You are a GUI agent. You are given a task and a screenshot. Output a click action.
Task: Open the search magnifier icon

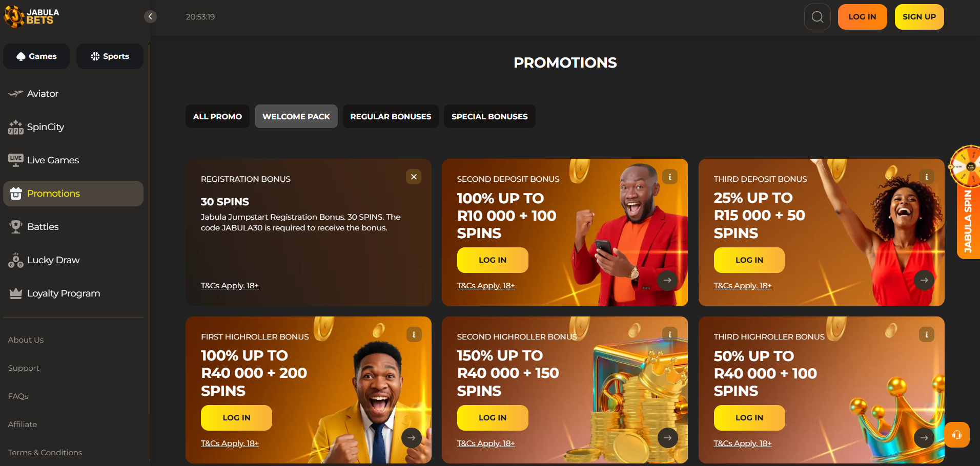(x=817, y=17)
